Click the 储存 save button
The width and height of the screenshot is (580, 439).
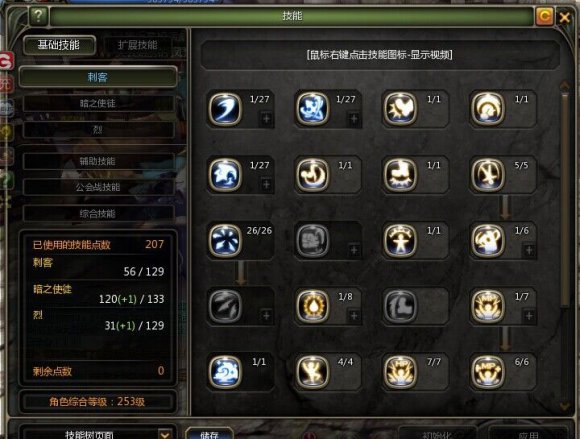[209, 434]
